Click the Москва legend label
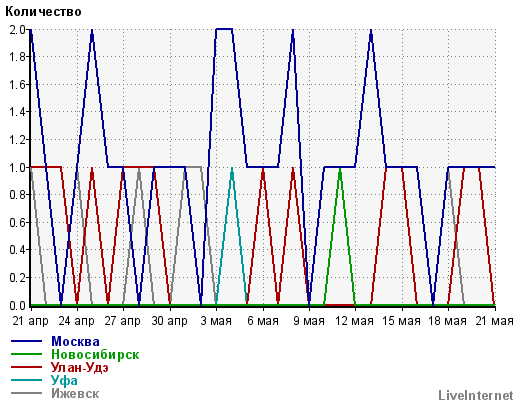This screenshot has width=520, height=405. pos(75,341)
